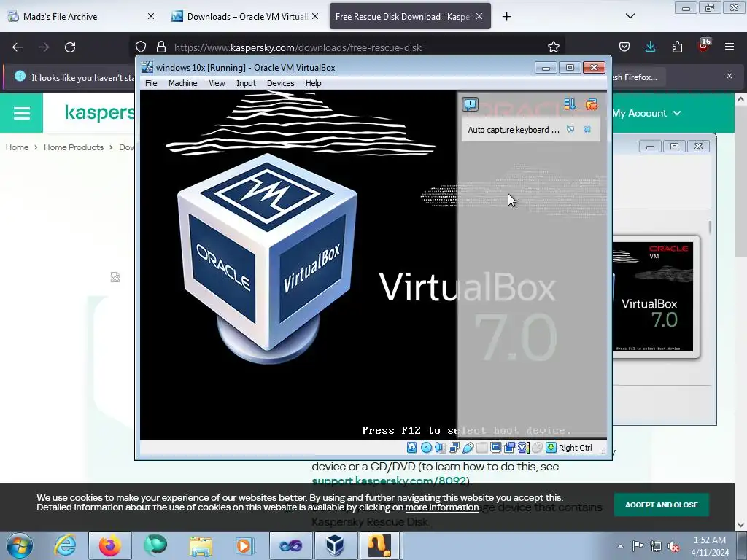
Task: Expand the My Account dropdown
Action: [x=646, y=113]
